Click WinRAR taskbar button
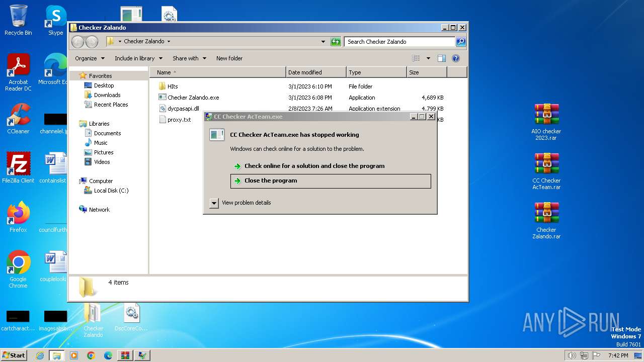Viewport: 644px width, 362px height. point(125,355)
